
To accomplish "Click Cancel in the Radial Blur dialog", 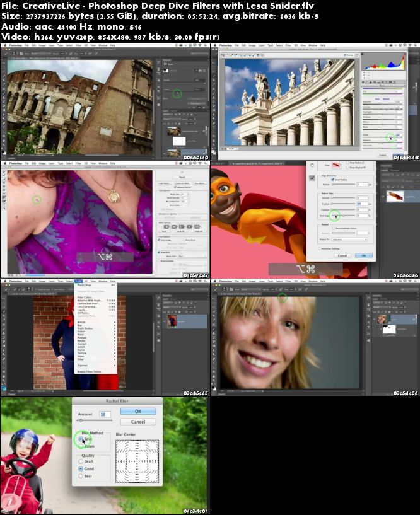I will (x=138, y=422).
